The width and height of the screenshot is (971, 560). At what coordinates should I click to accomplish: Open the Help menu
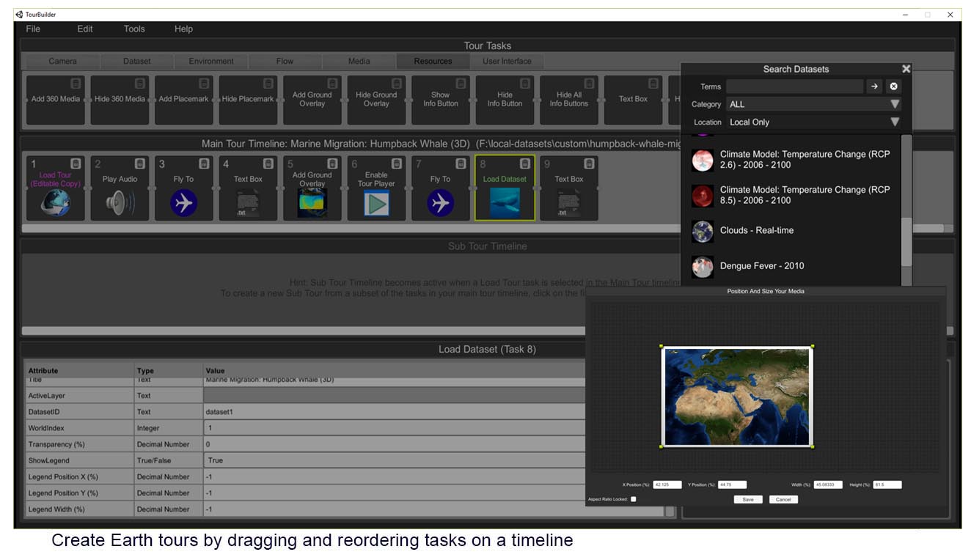[x=183, y=29]
